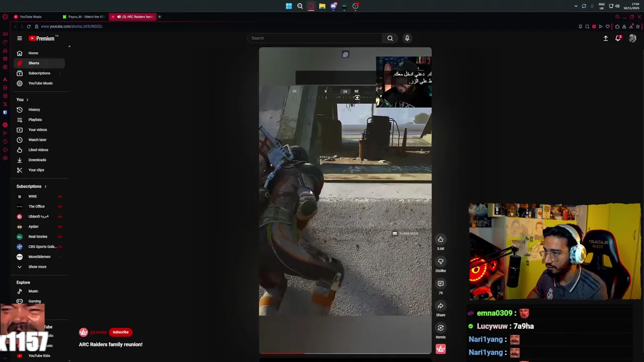Switch to YouTube Music browser tab
This screenshot has height=362, width=644.
point(34,17)
